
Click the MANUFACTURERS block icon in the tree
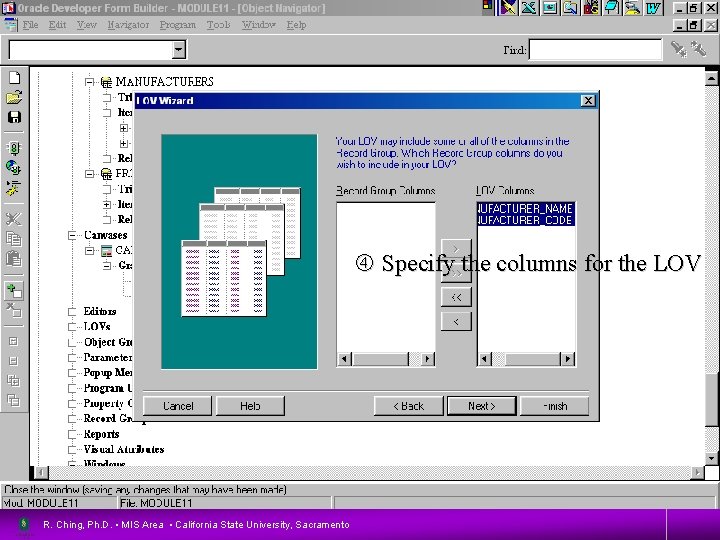[x=106, y=82]
